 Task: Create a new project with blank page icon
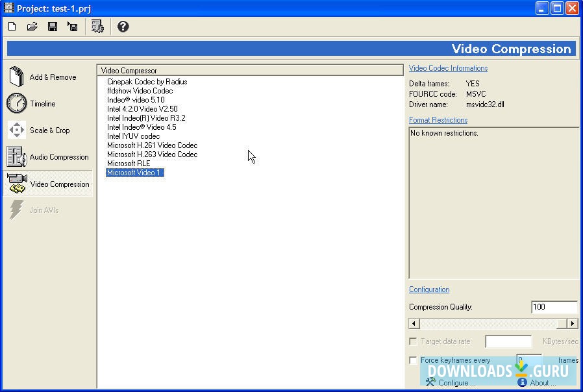[x=12, y=27]
